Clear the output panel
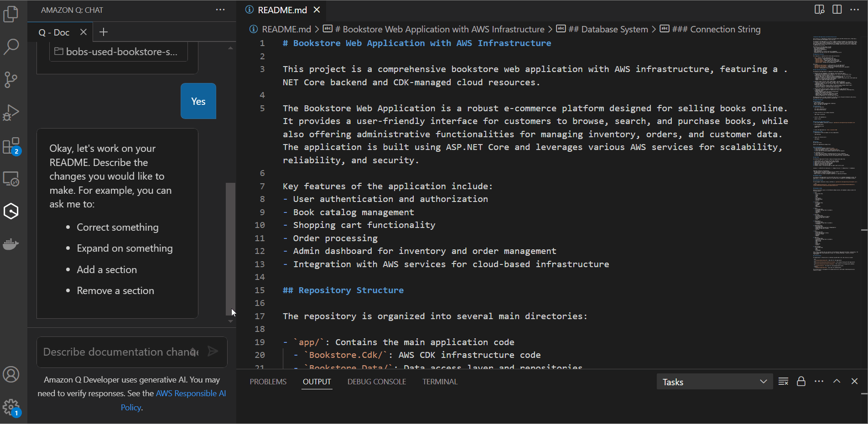The height and width of the screenshot is (424, 868). (783, 381)
